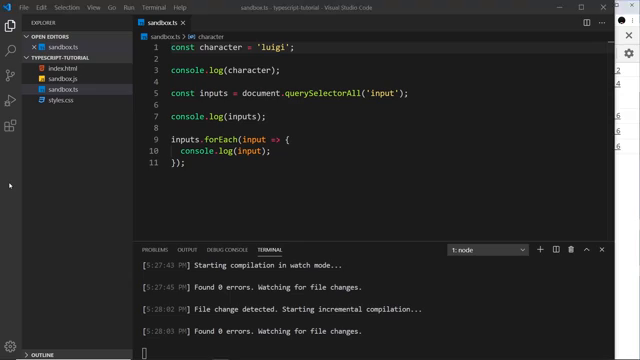Open the File menu
Viewport: 640px width, 360px height.
[24, 7]
